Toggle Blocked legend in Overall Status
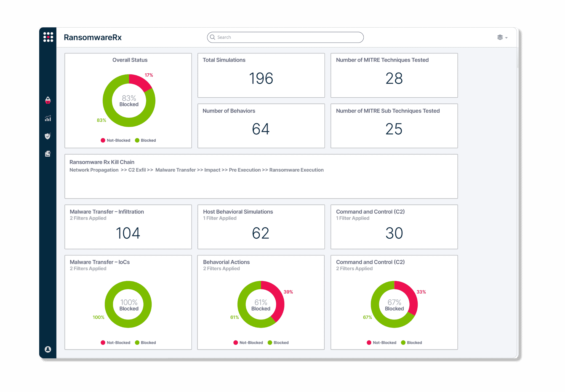Viewport: 565px width, 392px height. (x=145, y=140)
